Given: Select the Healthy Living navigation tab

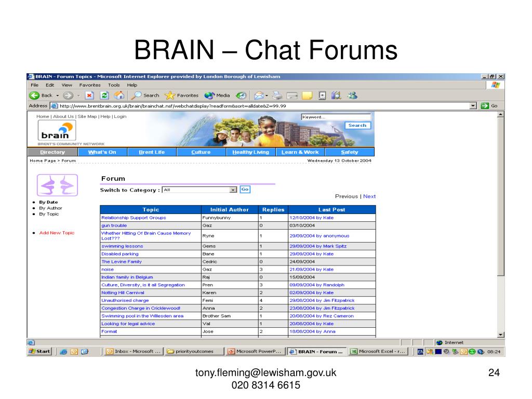Looking at the screenshot, I should [251, 152].
